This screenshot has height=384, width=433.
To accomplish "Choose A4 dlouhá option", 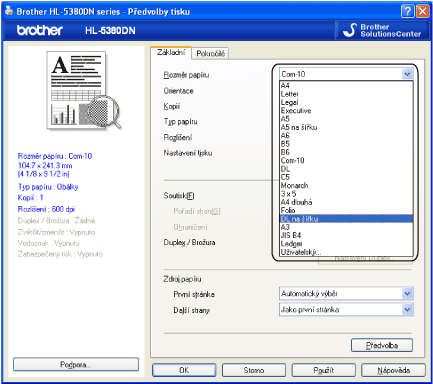I will [346, 202].
